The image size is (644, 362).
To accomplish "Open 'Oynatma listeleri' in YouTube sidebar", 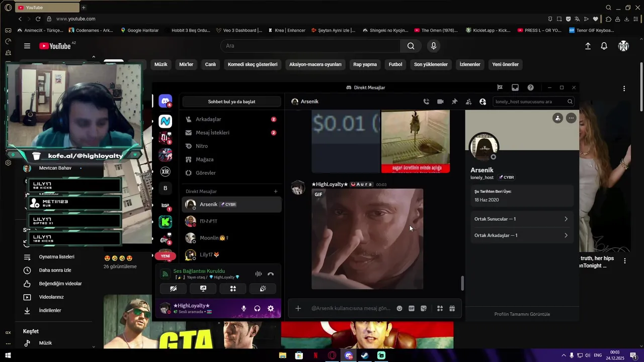I will click(x=56, y=257).
